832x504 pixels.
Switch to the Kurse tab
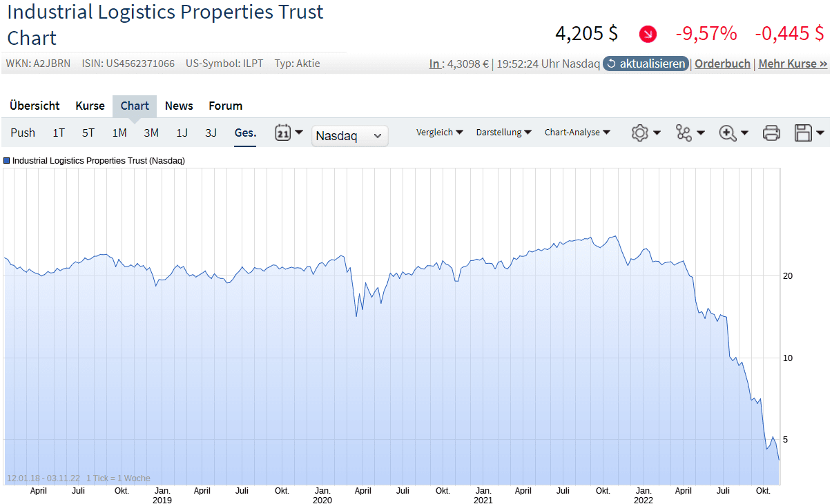[90, 106]
